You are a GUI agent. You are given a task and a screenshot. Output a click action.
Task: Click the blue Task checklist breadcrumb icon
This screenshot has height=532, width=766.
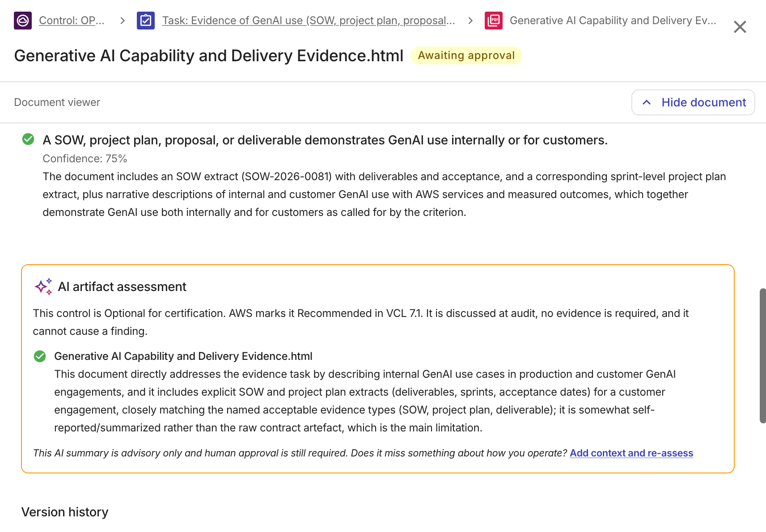[146, 21]
